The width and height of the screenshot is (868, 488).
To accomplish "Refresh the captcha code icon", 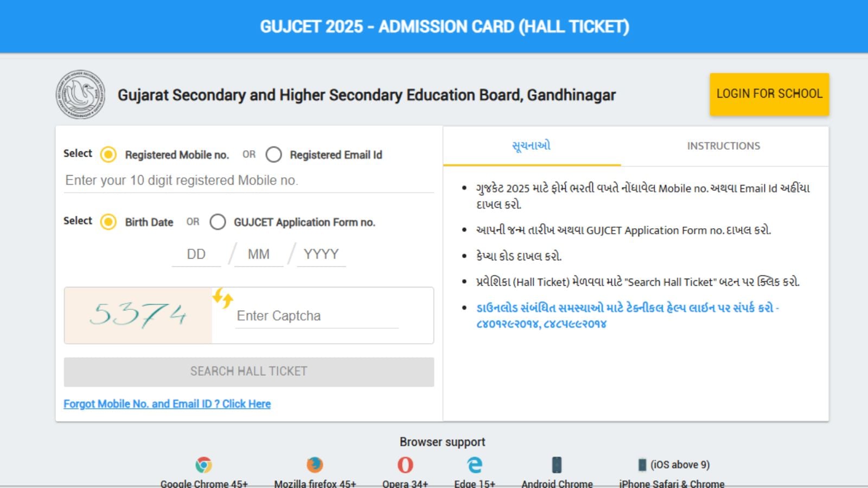I will coord(222,298).
